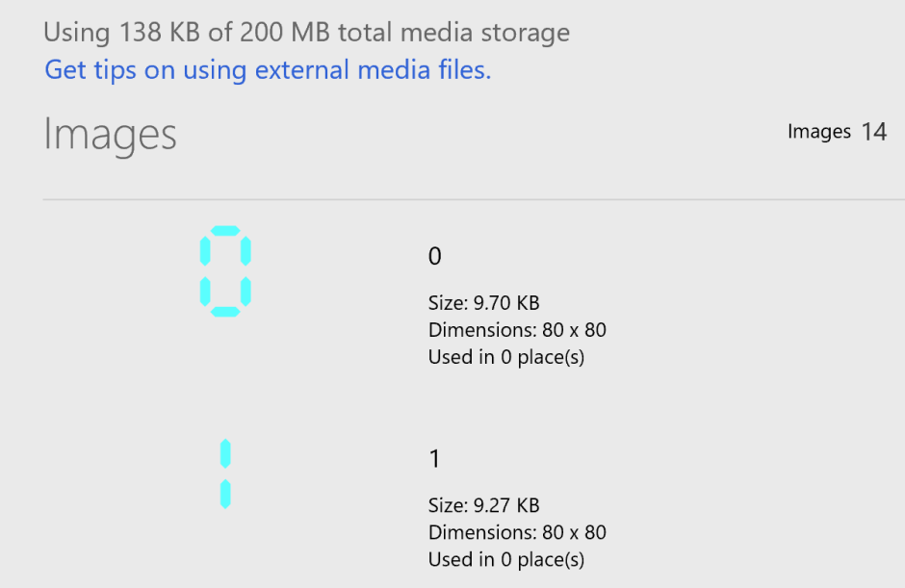Click the Dimensions line of image 1
The height and width of the screenshot is (588, 905).
tap(517, 532)
